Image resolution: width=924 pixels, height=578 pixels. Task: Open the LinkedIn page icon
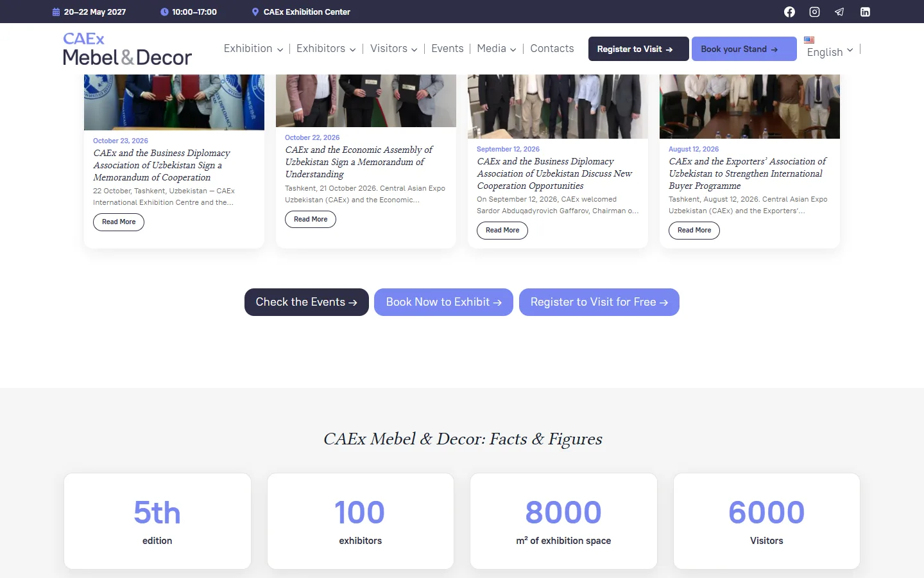865,12
